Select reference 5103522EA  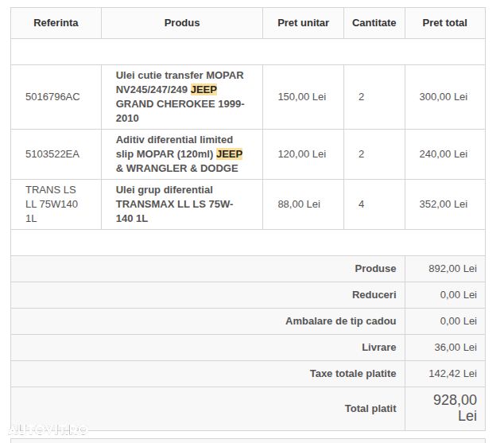(x=52, y=154)
